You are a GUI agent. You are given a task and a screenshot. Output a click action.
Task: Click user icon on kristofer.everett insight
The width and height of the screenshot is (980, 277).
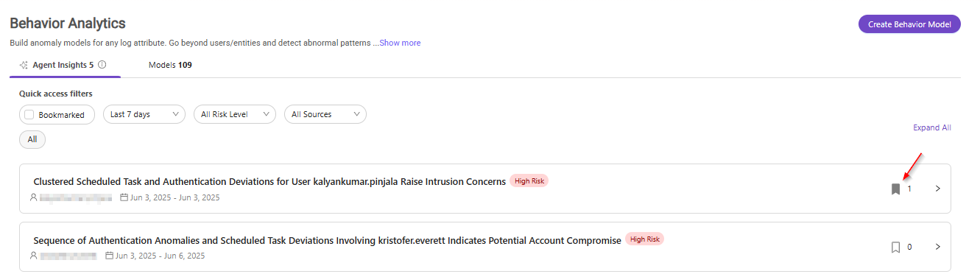(x=33, y=256)
